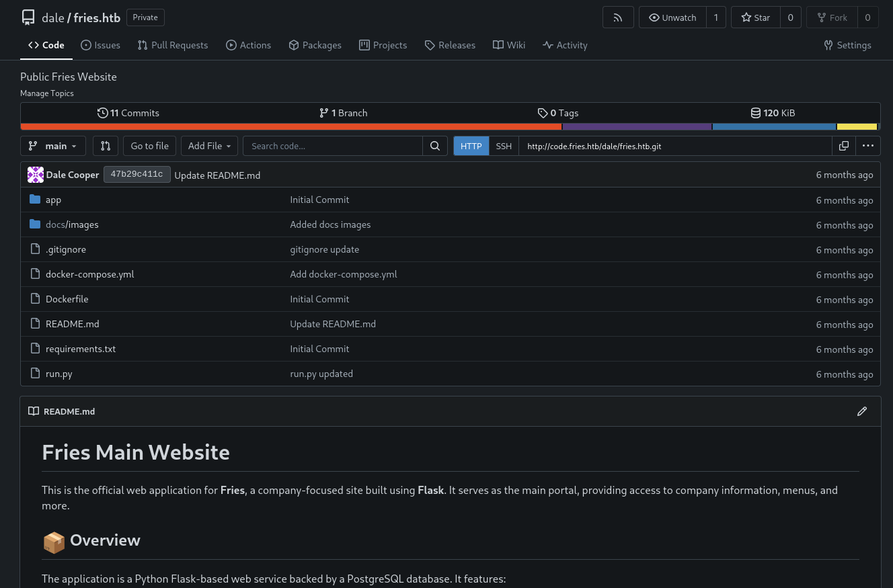The height and width of the screenshot is (588, 893).
Task: Click the search magnifier button
Action: [x=434, y=146]
